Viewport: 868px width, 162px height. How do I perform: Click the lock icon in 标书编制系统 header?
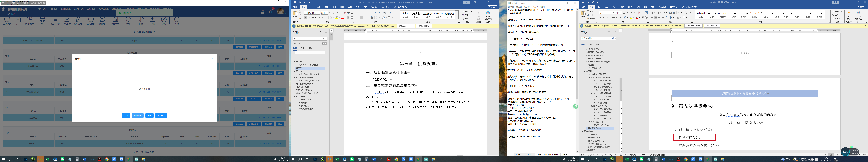[x=263, y=12]
